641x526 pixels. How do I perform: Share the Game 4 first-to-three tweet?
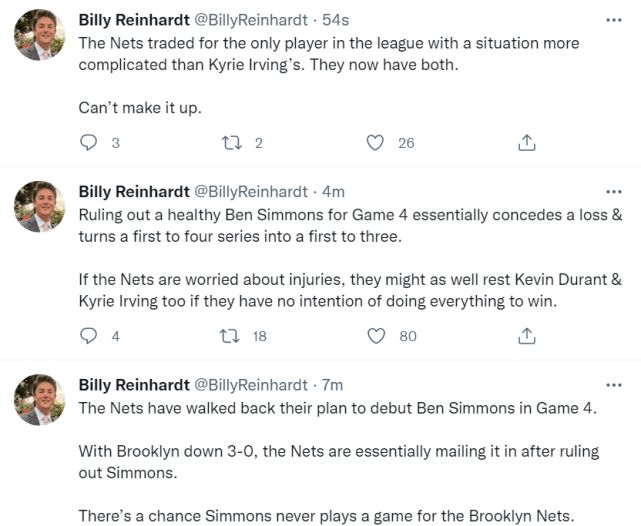click(526, 336)
